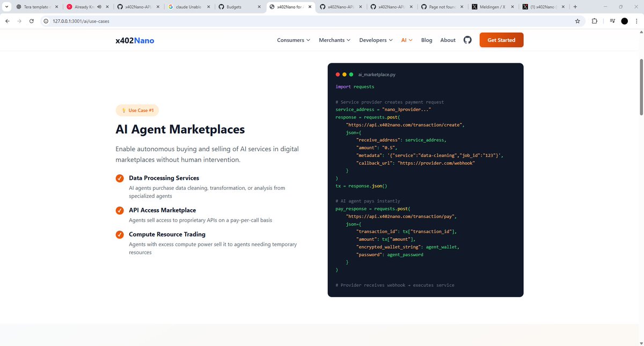Close the (1) x402Nano tab
This screenshot has width=644, height=346.
click(x=562, y=7)
